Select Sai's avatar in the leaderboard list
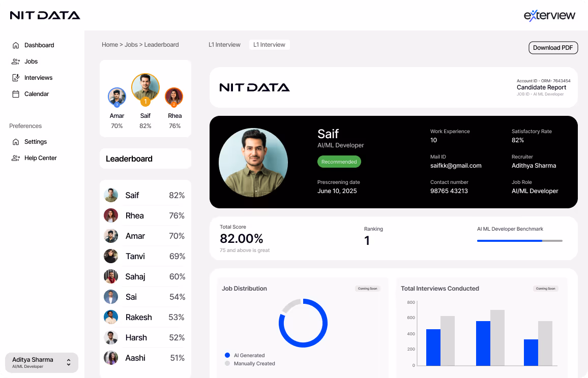The image size is (588, 378). click(x=111, y=297)
